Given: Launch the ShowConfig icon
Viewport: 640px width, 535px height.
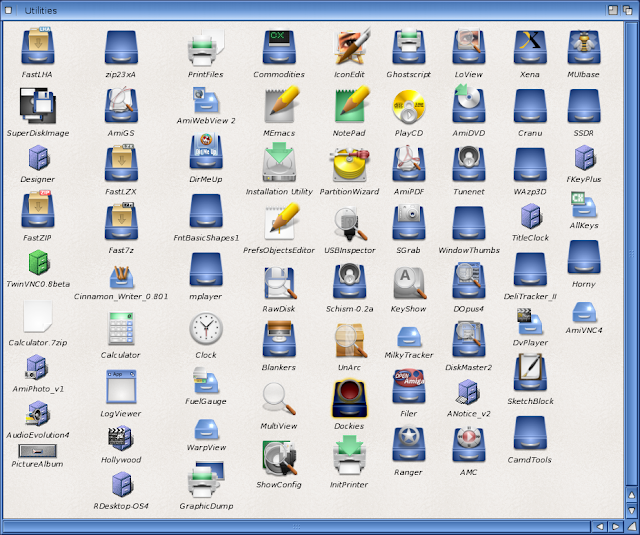Looking at the screenshot, I should click(280, 458).
